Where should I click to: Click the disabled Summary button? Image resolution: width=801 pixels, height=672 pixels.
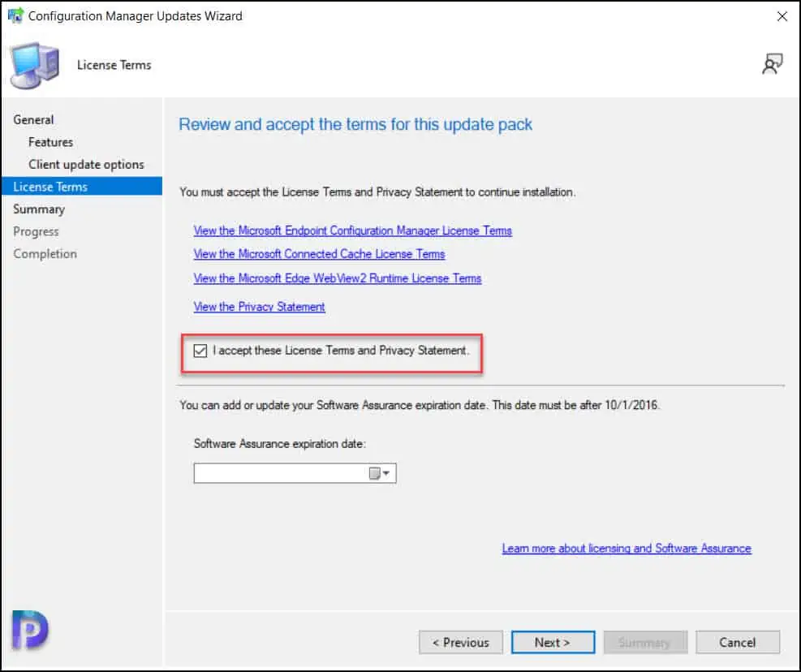click(646, 642)
